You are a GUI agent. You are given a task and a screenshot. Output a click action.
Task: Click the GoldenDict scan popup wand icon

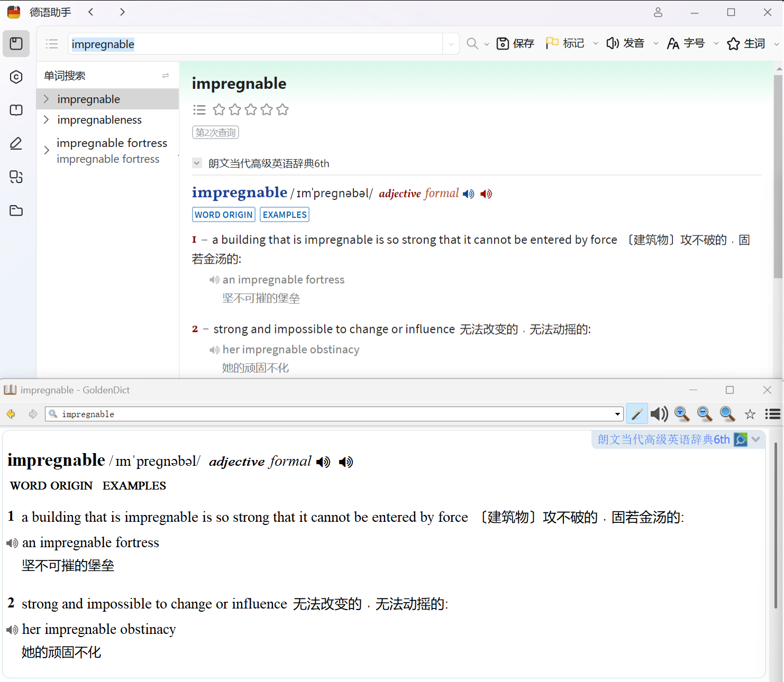click(x=637, y=414)
